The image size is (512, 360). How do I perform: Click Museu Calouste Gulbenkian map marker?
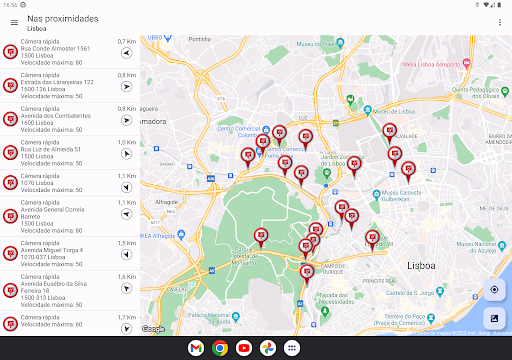(x=376, y=194)
